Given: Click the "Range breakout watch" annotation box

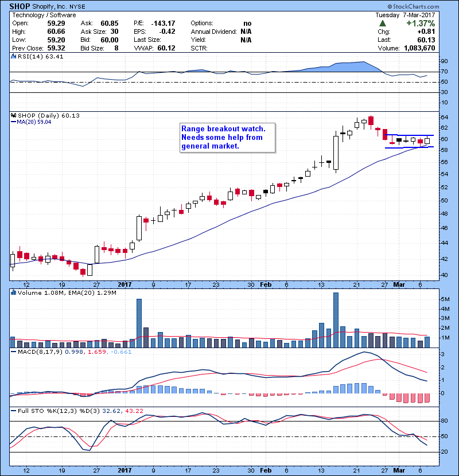Looking at the screenshot, I should [x=228, y=138].
